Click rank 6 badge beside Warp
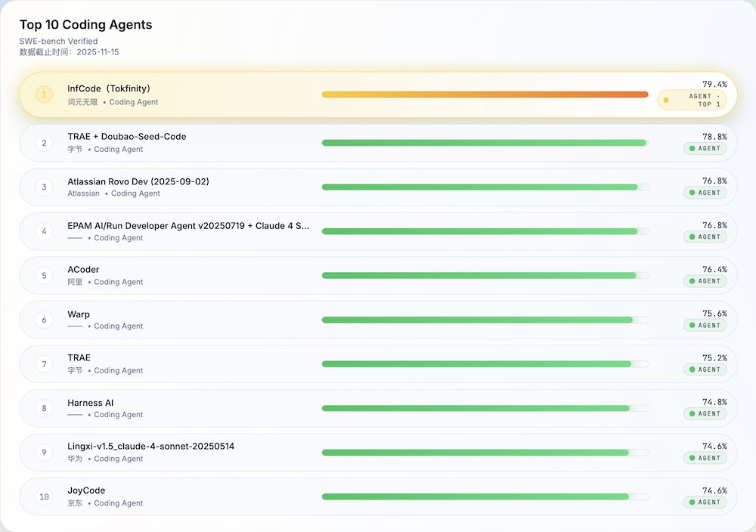The width and height of the screenshot is (756, 532). 44,320
